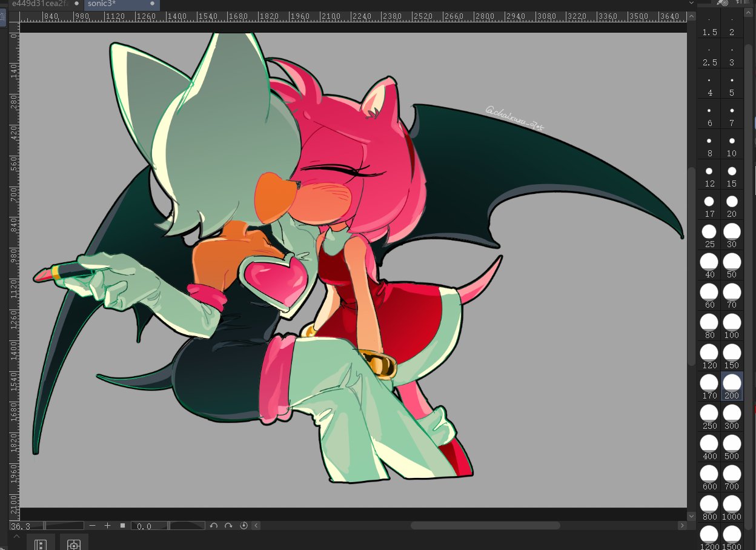Select brush size 700
756x550 pixels.
[732, 477]
